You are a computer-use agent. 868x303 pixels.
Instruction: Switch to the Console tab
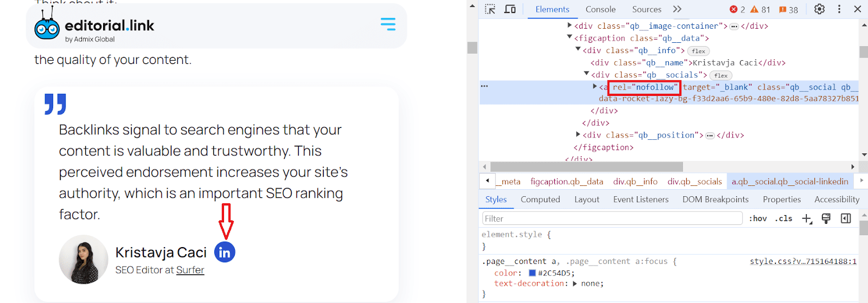click(601, 9)
